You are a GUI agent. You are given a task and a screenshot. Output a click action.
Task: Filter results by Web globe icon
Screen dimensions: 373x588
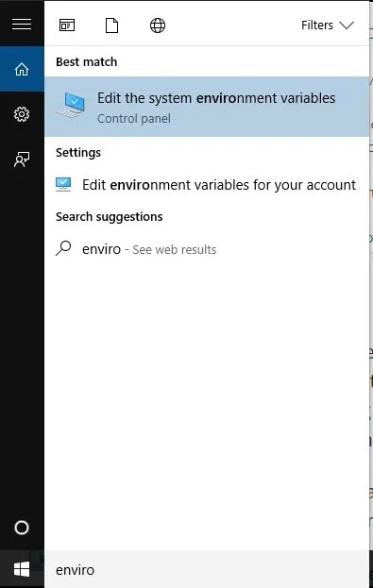[x=158, y=25]
